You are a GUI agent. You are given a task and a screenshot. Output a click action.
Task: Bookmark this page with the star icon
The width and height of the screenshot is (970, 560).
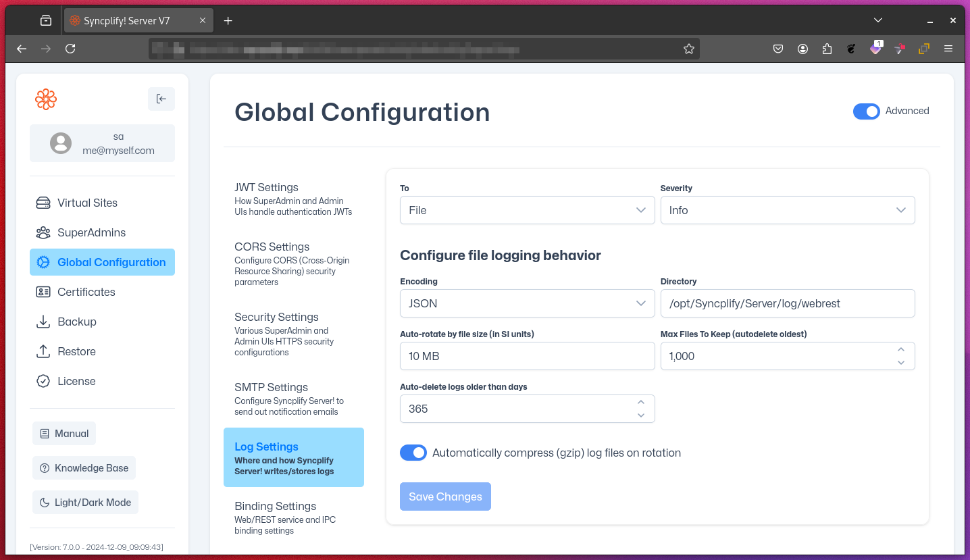(688, 49)
